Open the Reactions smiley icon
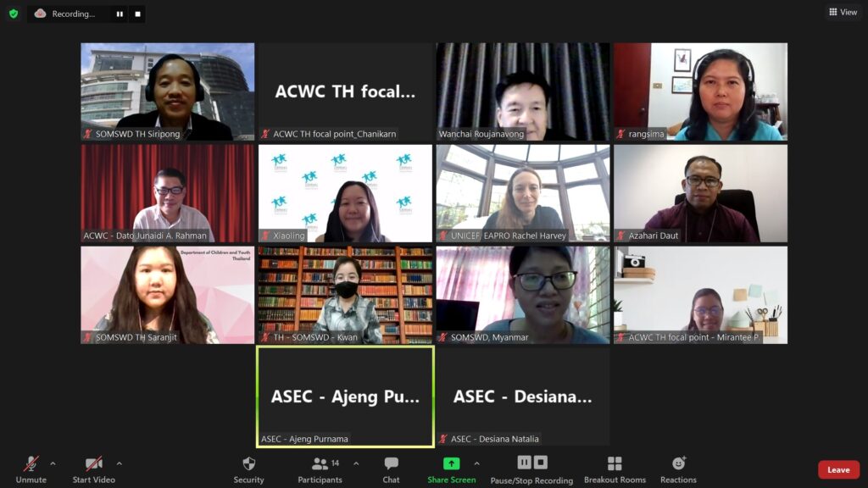This screenshot has width=868, height=488. coord(679,463)
